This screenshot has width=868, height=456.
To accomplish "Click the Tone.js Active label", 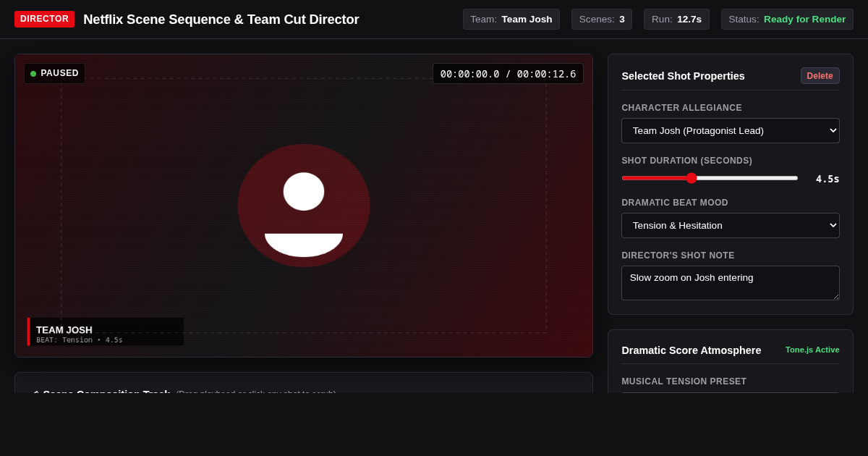I will (812, 350).
